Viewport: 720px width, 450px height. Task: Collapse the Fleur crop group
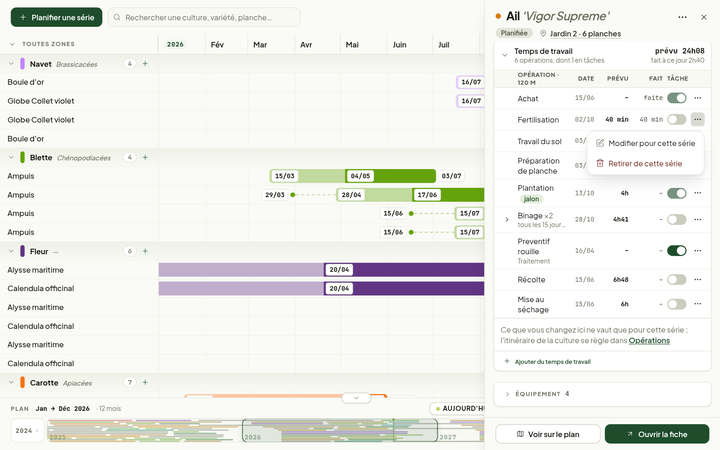coord(11,252)
